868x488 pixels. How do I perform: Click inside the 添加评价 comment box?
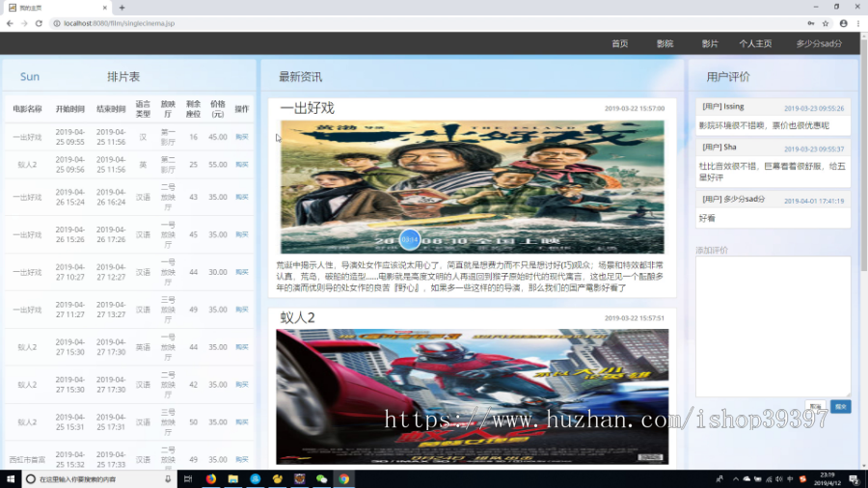pyautogui.click(x=773, y=326)
